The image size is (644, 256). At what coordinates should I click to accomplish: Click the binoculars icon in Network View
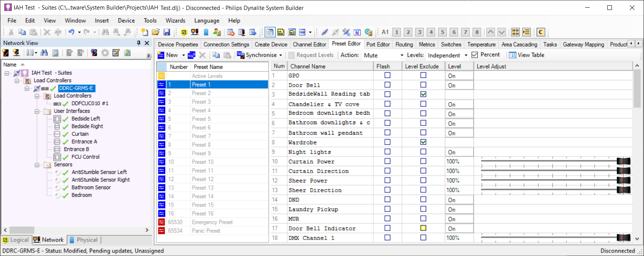coord(44,53)
